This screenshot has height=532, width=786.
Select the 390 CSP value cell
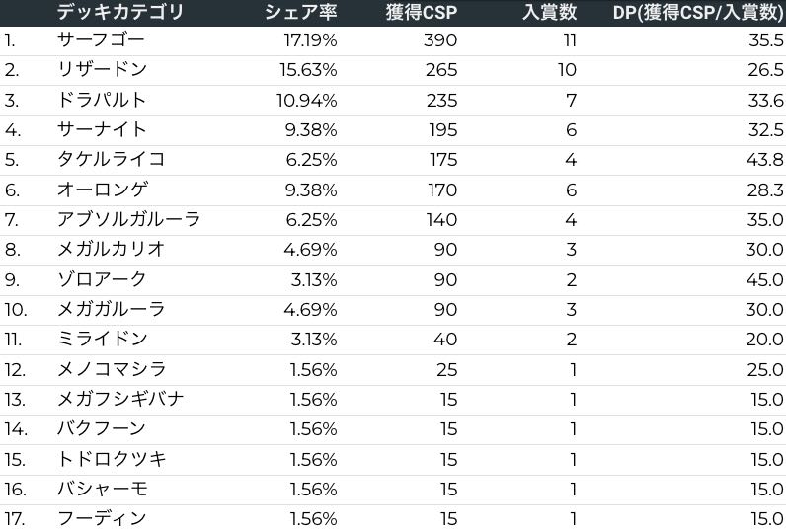point(440,40)
